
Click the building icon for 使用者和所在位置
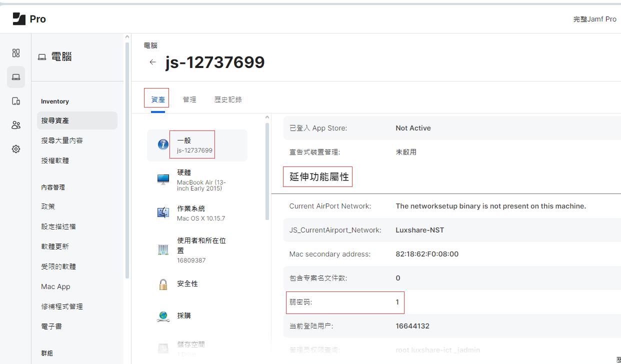[163, 248]
